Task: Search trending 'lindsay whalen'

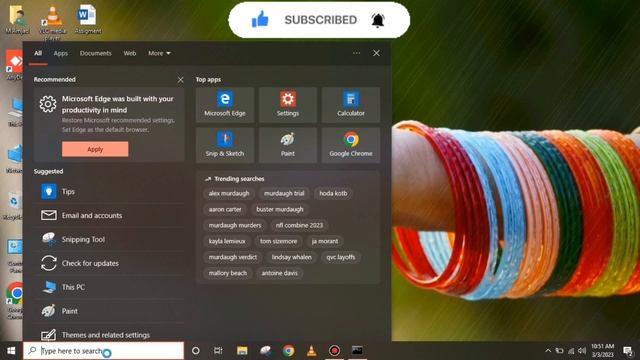Action: coord(291,257)
